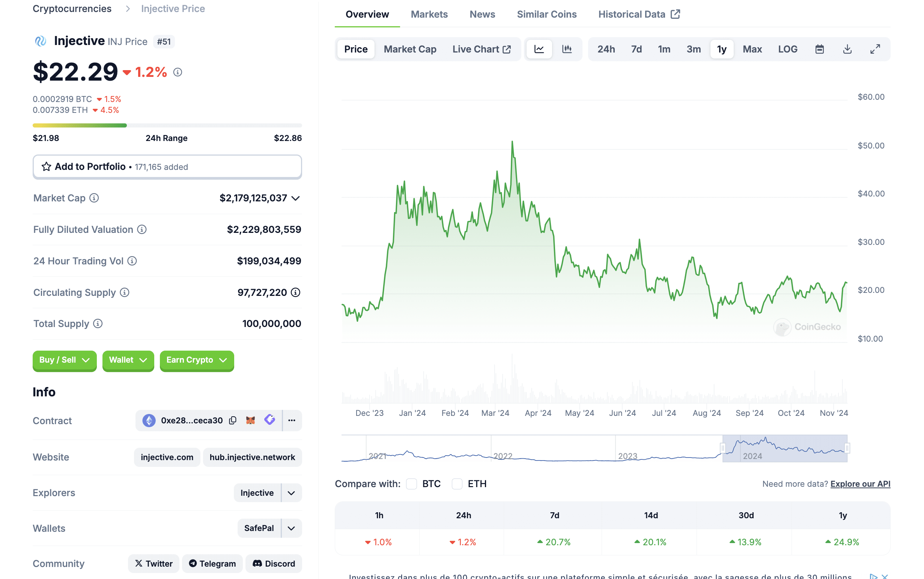
Task: Show the Market Cap chart
Action: click(x=410, y=49)
